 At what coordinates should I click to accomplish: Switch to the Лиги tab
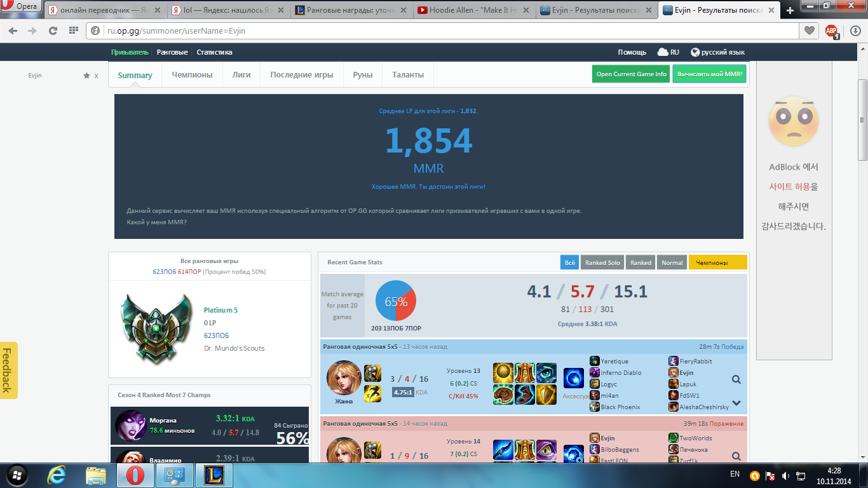241,75
